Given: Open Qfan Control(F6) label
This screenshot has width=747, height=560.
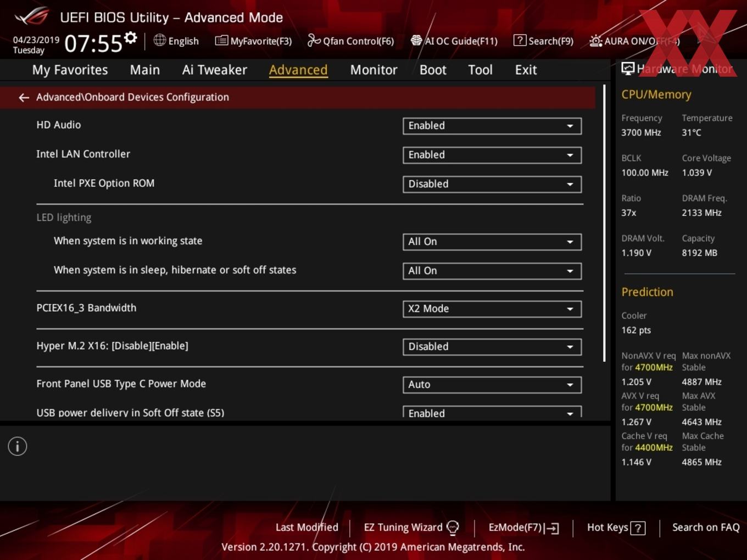Looking at the screenshot, I should (358, 41).
